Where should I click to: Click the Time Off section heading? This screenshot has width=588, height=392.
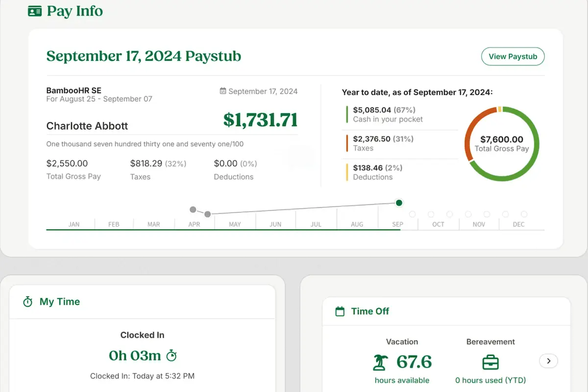[x=370, y=311]
